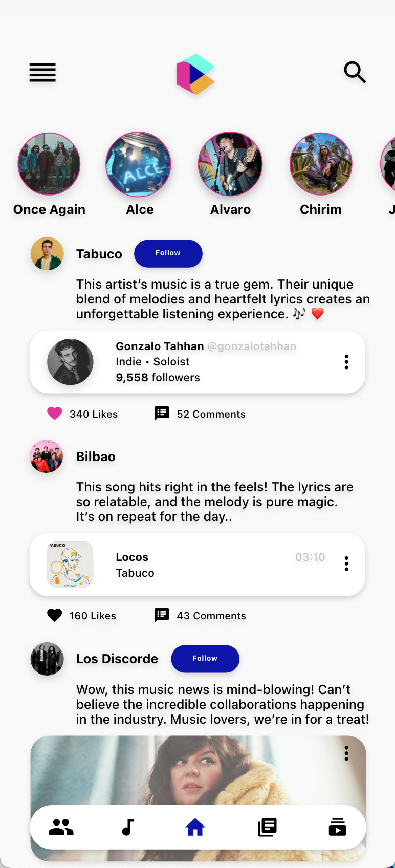The image size is (395, 868).
Task: Open options for Gonzalo Tahhan card
Action: tap(346, 362)
